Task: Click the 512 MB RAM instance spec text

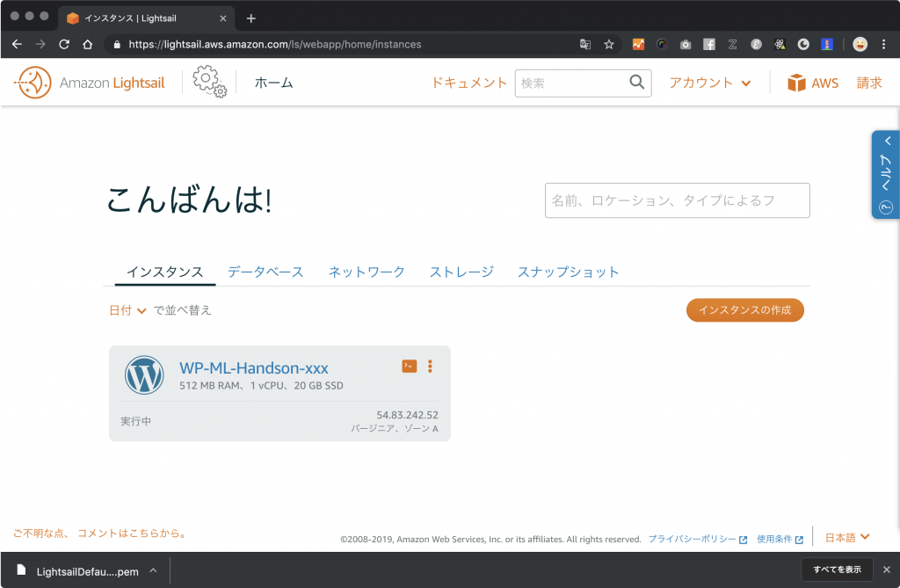Action: point(261,385)
